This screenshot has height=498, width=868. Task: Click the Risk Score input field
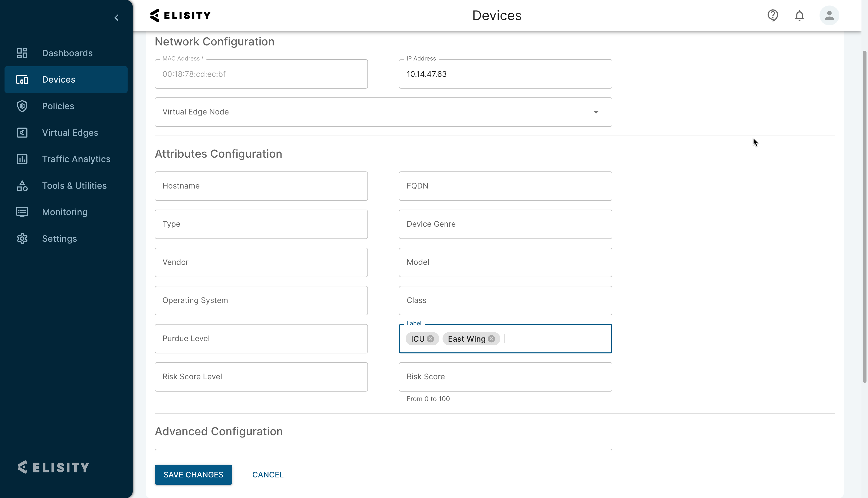click(505, 377)
